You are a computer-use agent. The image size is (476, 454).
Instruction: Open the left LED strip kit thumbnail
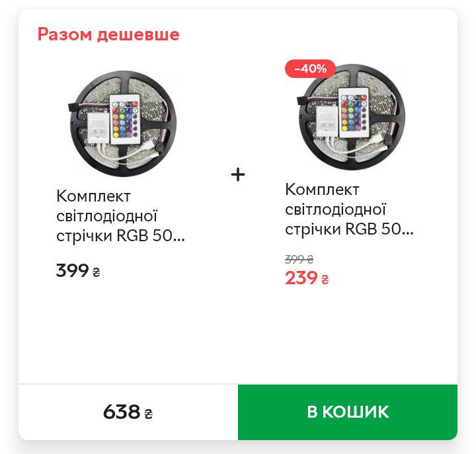tap(123, 124)
